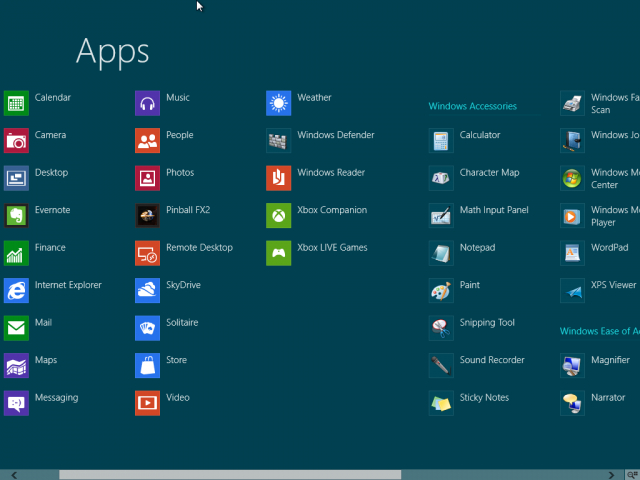Screen dimensions: 640x480
Task: Launch the Math Input Panel icon
Action: [x=441, y=216]
